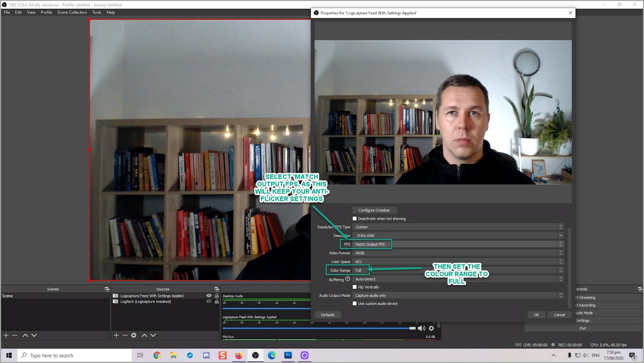Show the Logitech (Logicapture tweaked) source
Screen dimensions: 644x363
209,301
